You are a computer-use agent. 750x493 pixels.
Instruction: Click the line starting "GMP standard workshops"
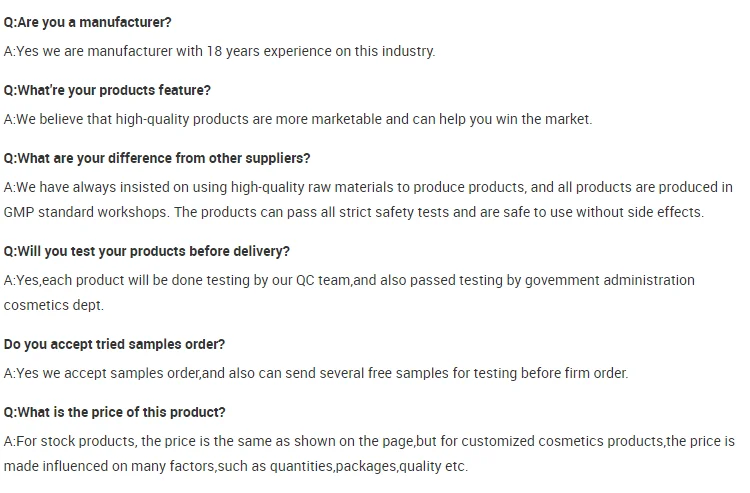pyautogui.click(x=354, y=212)
